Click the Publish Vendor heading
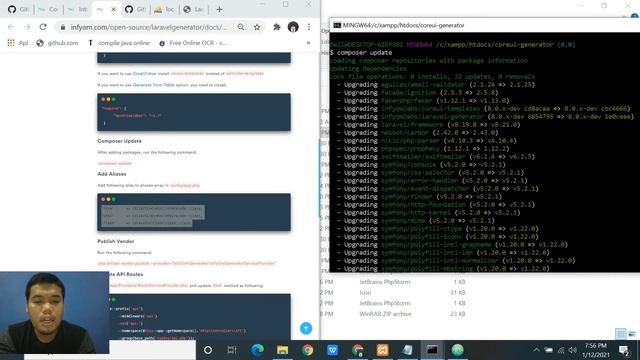Image resolution: width=640 pixels, height=360 pixels. coord(116,241)
